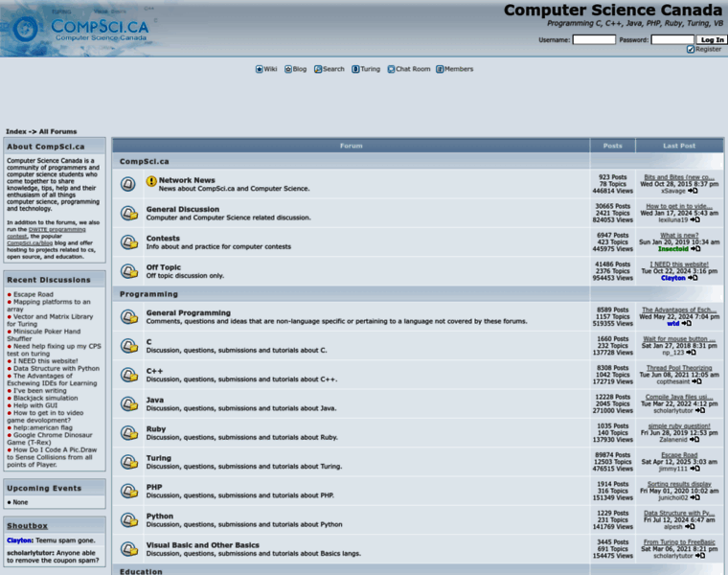Click the 'Index' breadcrumb link
This screenshot has width=728, height=575.
(x=15, y=132)
